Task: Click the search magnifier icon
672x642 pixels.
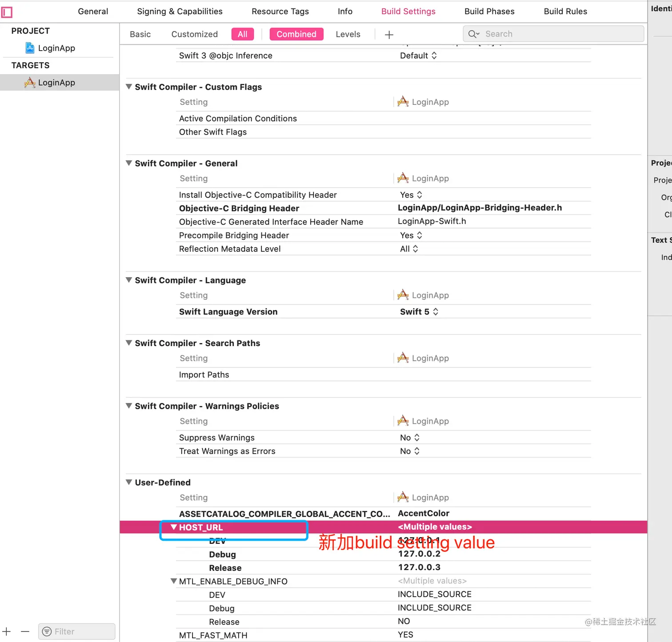Action: click(x=474, y=34)
